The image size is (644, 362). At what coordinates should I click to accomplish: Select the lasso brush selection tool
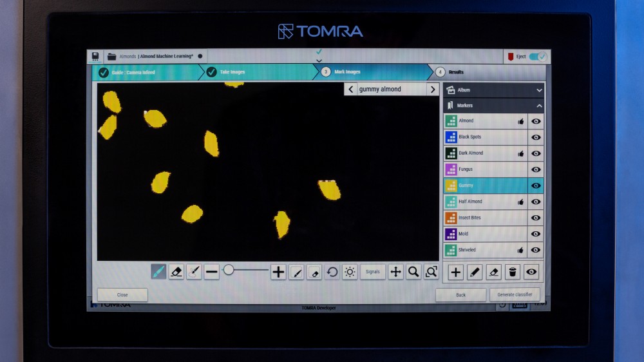click(194, 272)
